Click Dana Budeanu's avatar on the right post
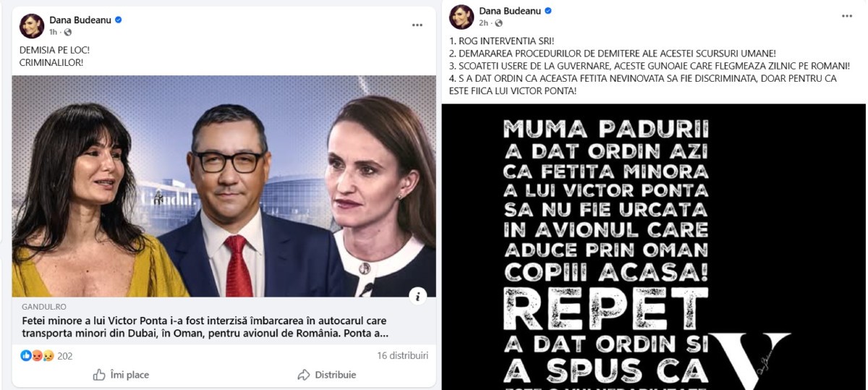The width and height of the screenshot is (868, 390). pyautogui.click(x=461, y=17)
